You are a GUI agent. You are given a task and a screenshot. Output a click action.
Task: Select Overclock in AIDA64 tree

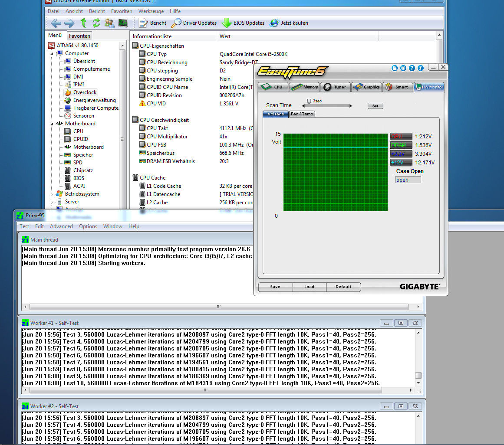coord(85,92)
